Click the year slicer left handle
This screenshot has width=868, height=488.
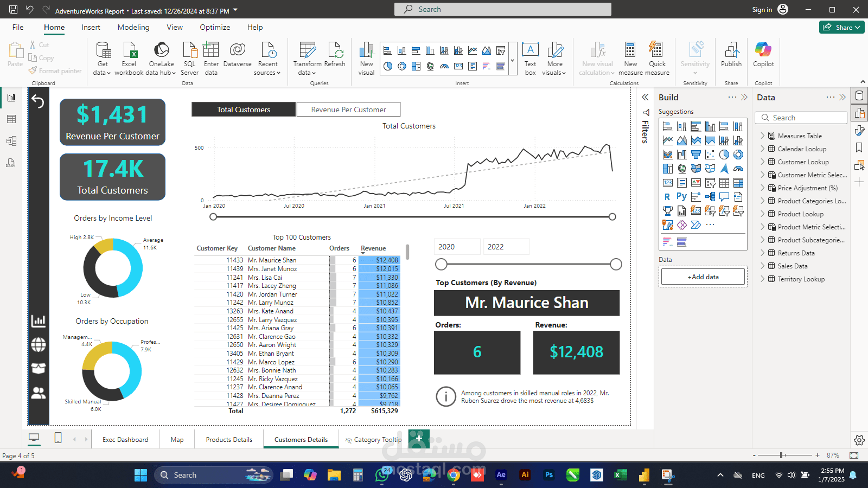tap(442, 264)
